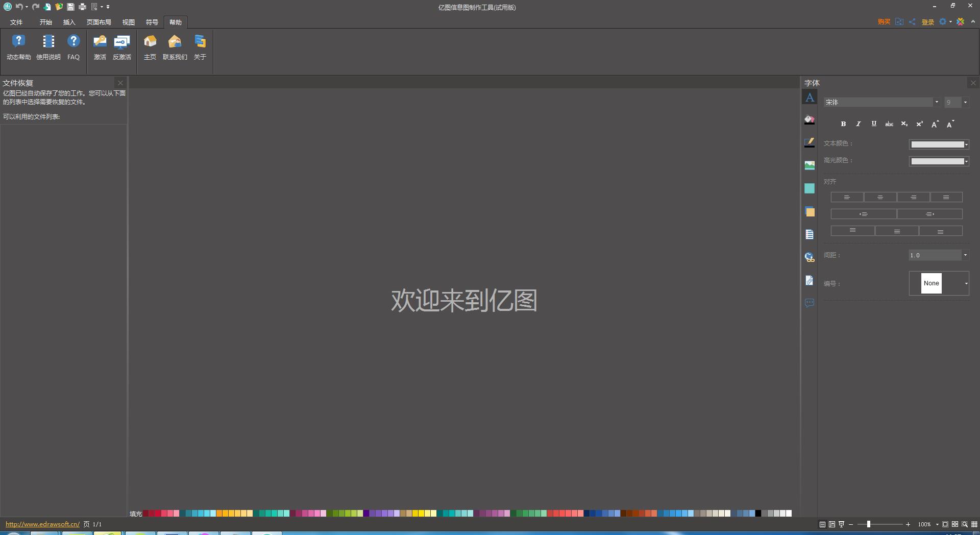
Task: Click the 使用说明 user manual icon
Action: click(48, 47)
